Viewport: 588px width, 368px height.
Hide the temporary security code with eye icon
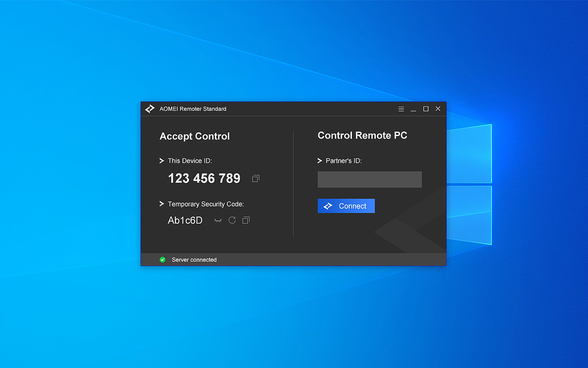click(218, 220)
